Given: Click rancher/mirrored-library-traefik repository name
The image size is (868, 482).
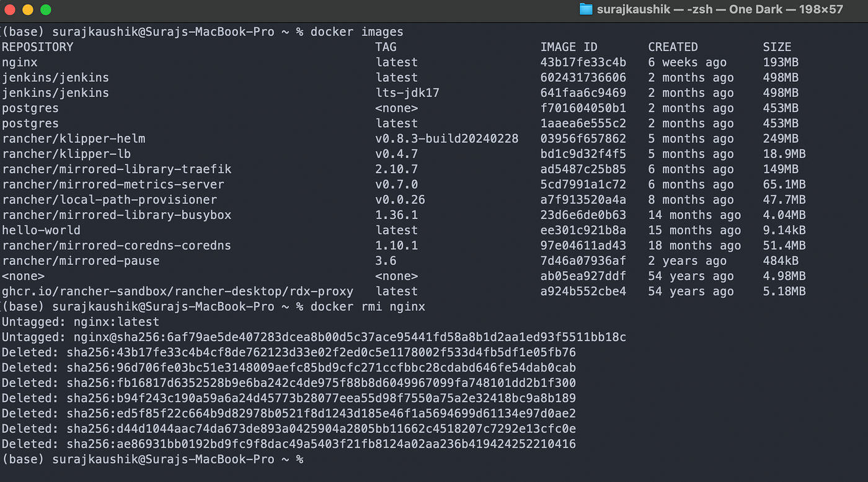Looking at the screenshot, I should (117, 169).
